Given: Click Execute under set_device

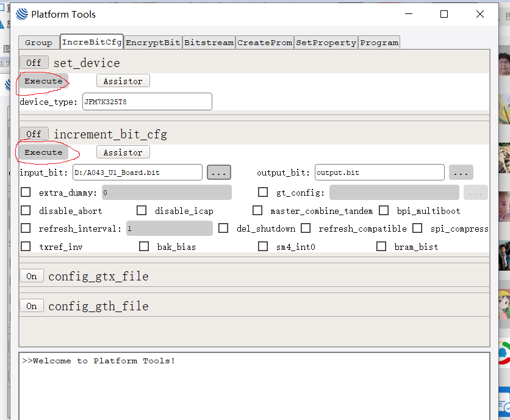Looking at the screenshot, I should pos(43,80).
